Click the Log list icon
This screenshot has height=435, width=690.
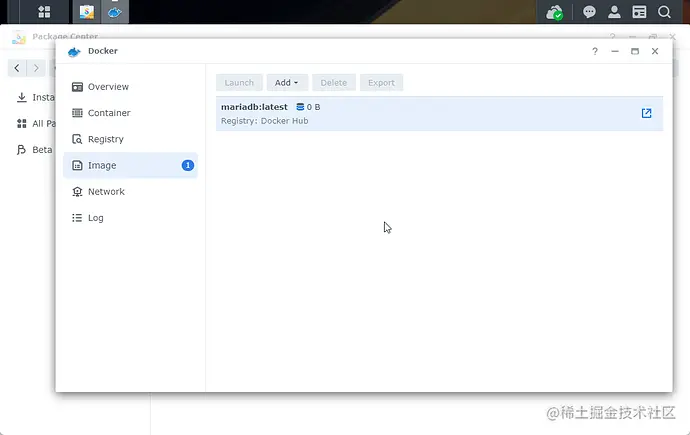pos(77,218)
